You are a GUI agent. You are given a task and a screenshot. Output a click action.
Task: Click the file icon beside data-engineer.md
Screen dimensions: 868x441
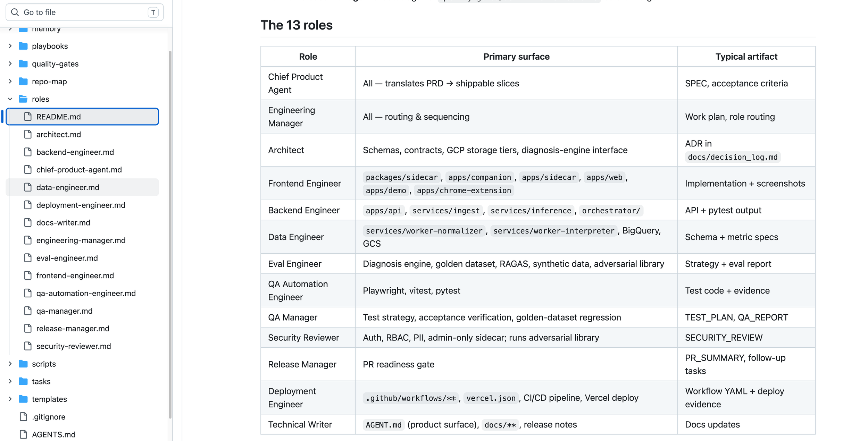click(x=28, y=187)
